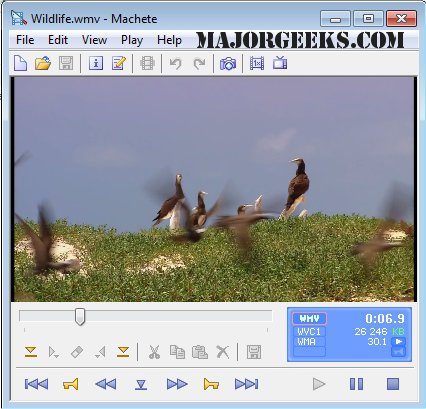Toggle the play mode indicator in info panel
This screenshot has height=409, width=426.
pos(399,342)
